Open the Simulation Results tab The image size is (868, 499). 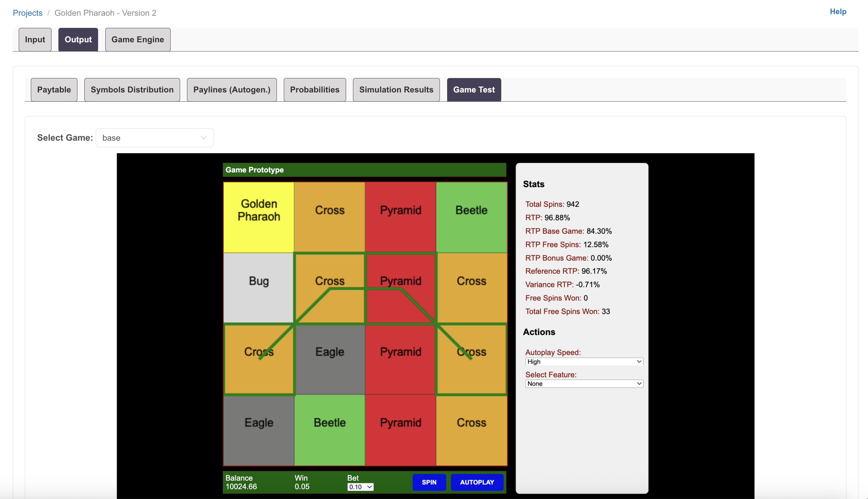tap(396, 90)
